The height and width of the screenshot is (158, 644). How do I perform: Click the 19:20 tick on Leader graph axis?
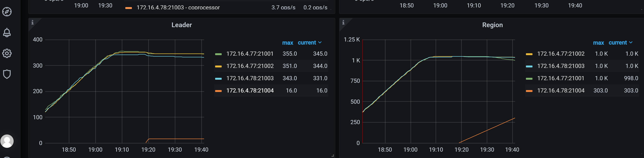coord(148,150)
